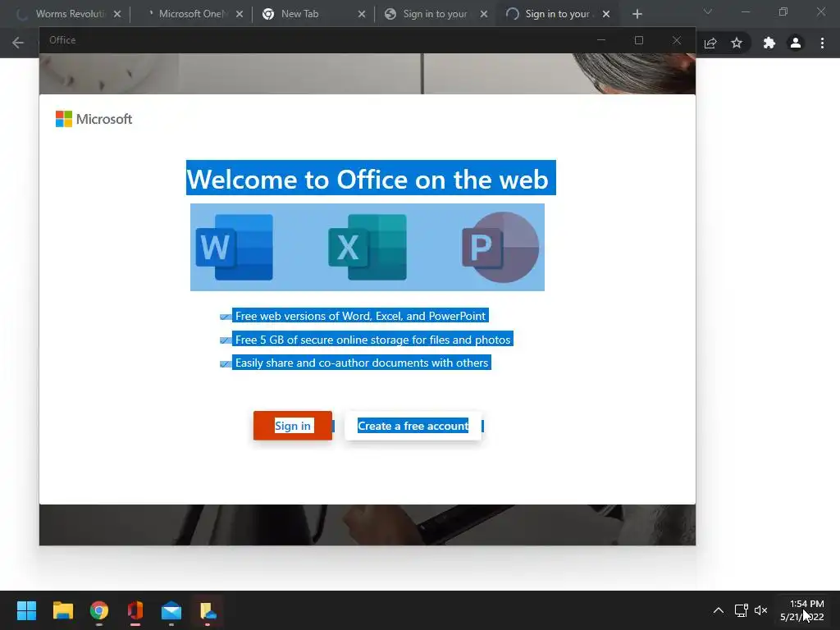Open the Mail app from taskbar

(171, 610)
